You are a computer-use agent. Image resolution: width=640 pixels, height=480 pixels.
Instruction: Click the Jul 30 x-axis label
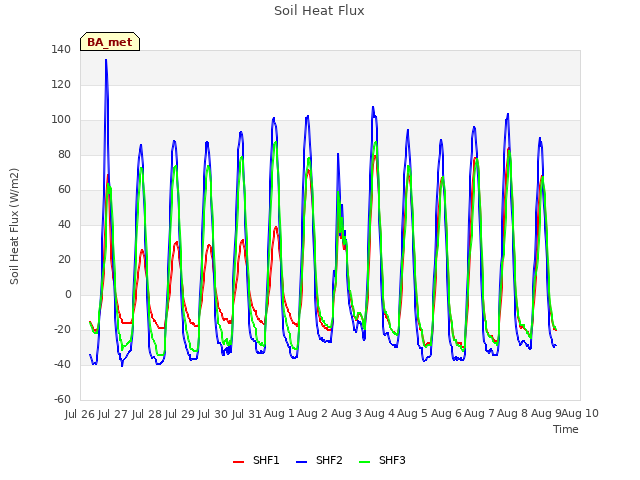click(213, 414)
